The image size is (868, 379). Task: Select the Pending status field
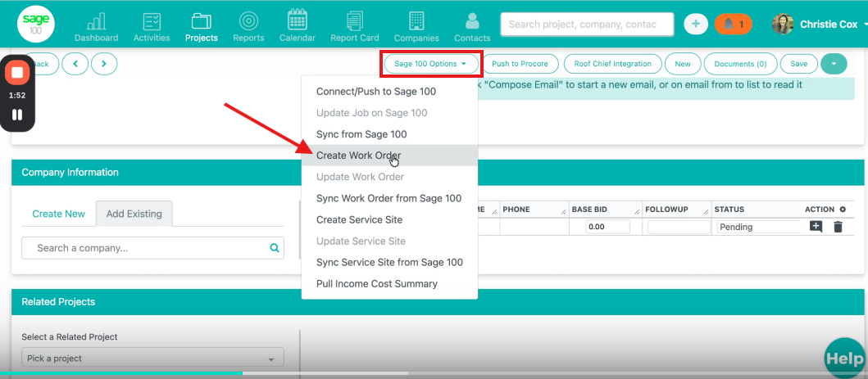[758, 227]
